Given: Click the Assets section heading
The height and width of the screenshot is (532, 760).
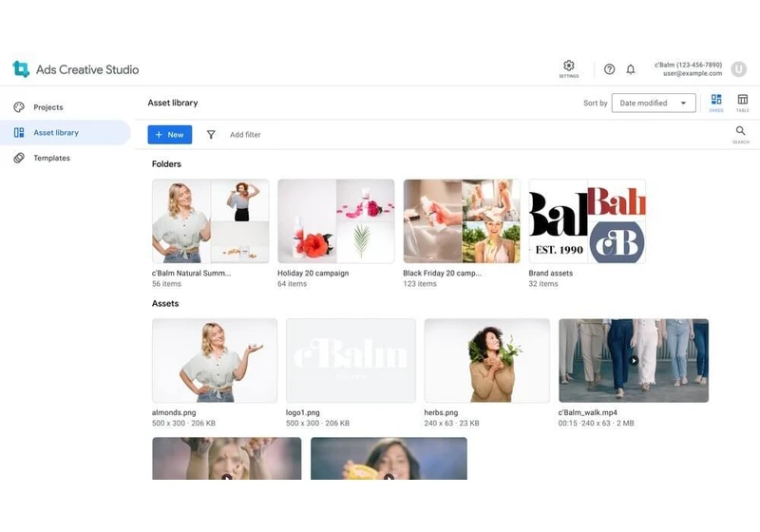Looking at the screenshot, I should point(165,303).
